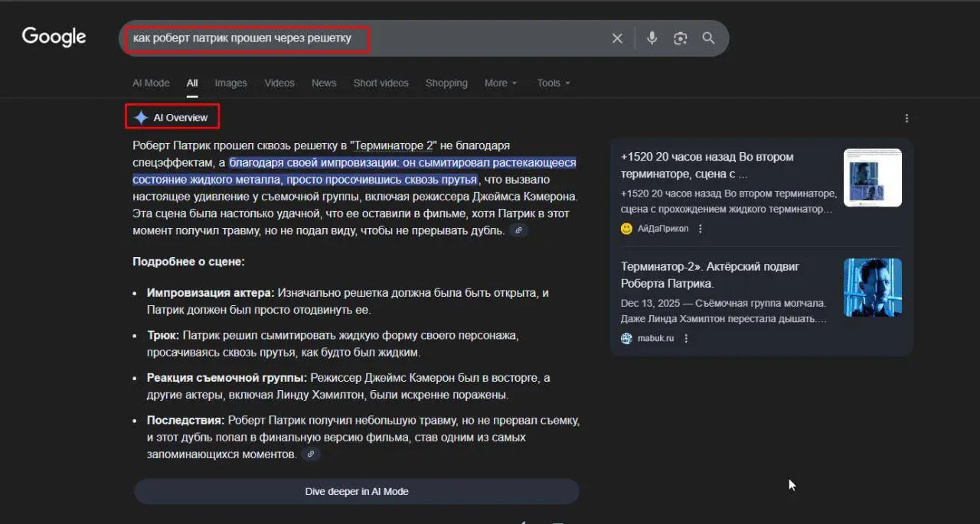
Task: Clear the search query with X icon
Action: tap(617, 38)
